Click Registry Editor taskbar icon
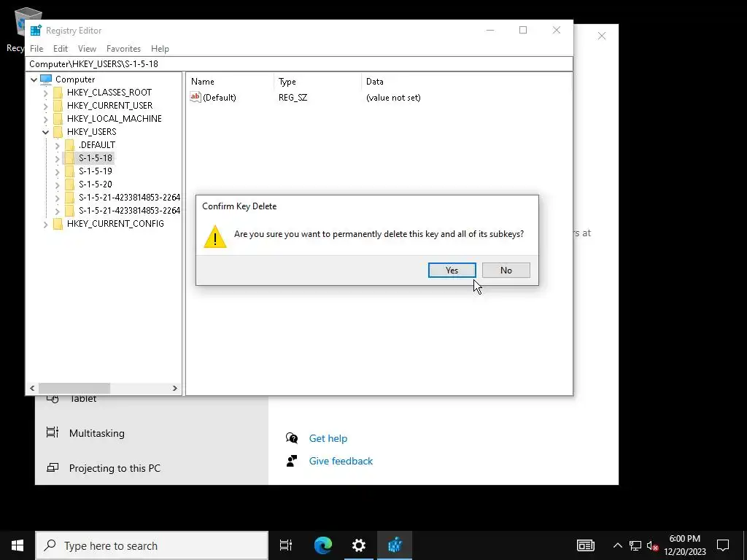The image size is (747, 560). pos(395,545)
